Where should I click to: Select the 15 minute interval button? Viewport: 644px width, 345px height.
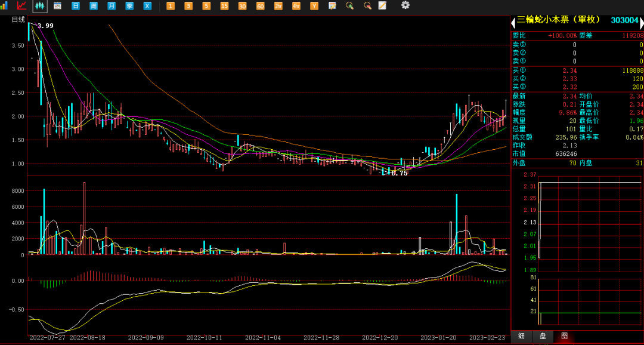click(x=224, y=6)
